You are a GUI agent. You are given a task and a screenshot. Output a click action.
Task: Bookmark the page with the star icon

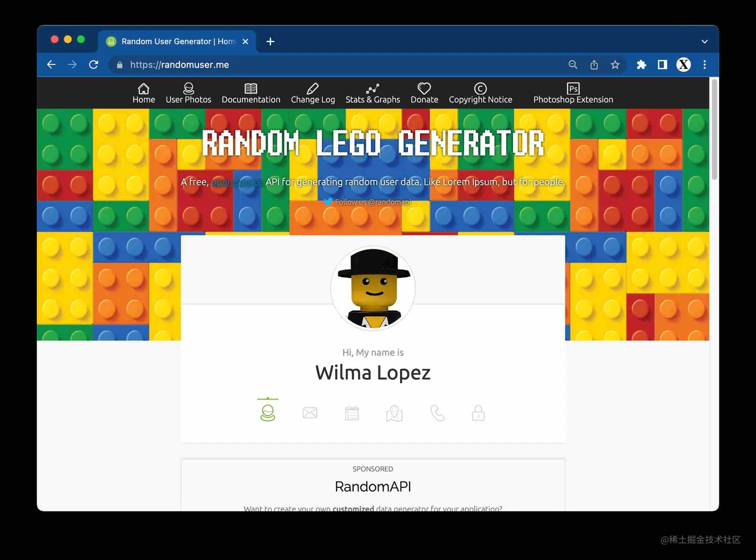tap(615, 65)
